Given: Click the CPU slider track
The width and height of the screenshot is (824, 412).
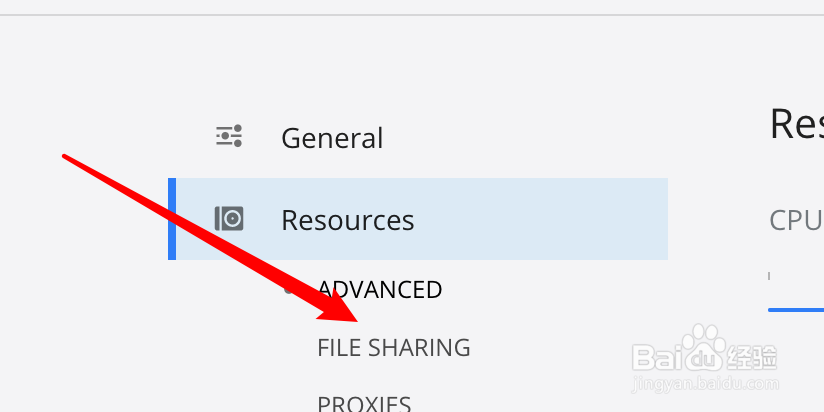Looking at the screenshot, I should (796, 310).
